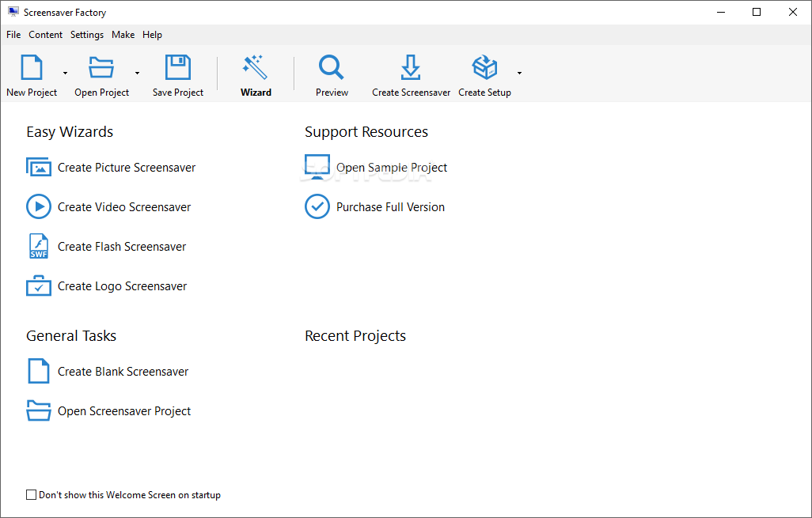Open the New Project dropdown arrow
This screenshot has height=518, width=812.
pyautogui.click(x=65, y=73)
